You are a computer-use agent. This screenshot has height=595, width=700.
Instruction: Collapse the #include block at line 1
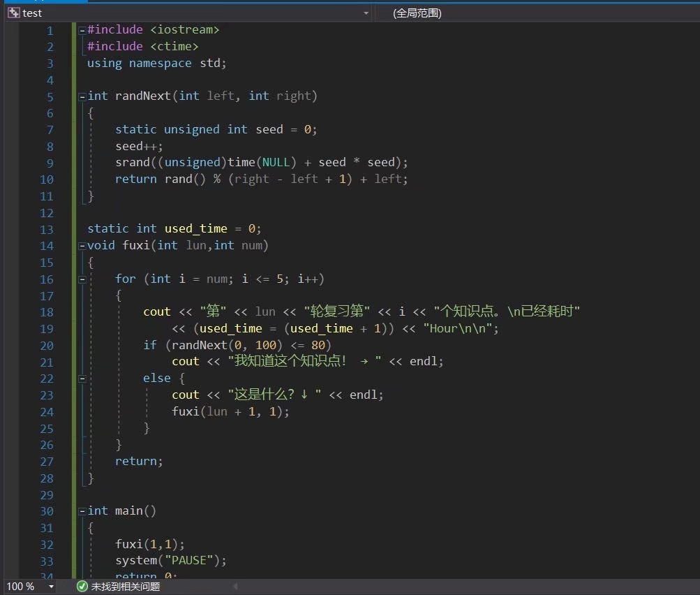pyautogui.click(x=82, y=30)
